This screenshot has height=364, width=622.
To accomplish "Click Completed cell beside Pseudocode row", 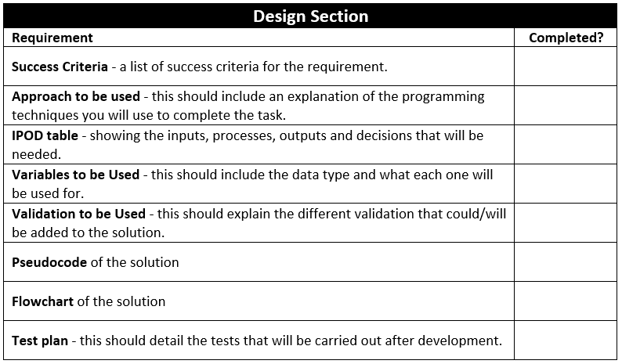I will coord(566,262).
